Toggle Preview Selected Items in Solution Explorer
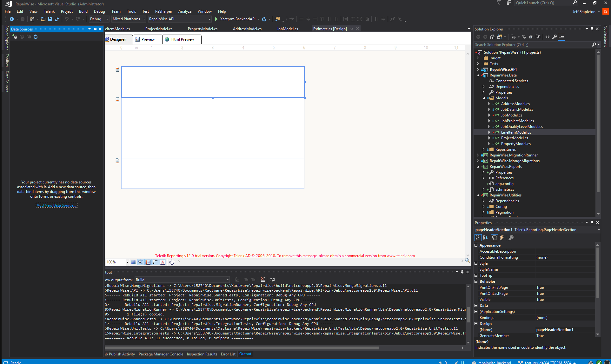The image size is (611, 364). (x=561, y=37)
